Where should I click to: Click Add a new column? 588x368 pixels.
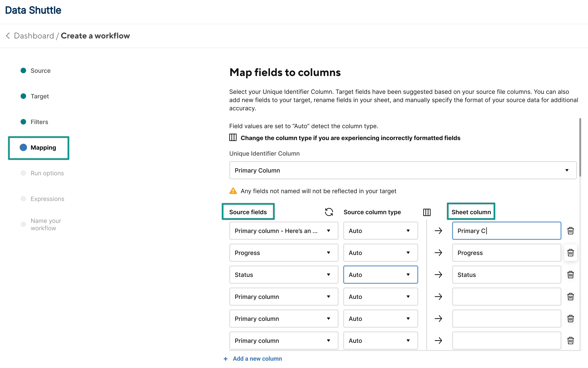(257, 359)
